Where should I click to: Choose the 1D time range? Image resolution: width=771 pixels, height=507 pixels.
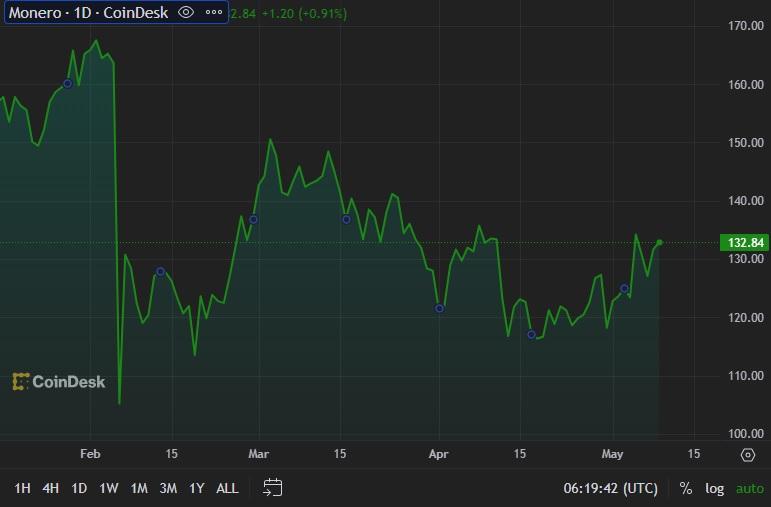click(79, 489)
